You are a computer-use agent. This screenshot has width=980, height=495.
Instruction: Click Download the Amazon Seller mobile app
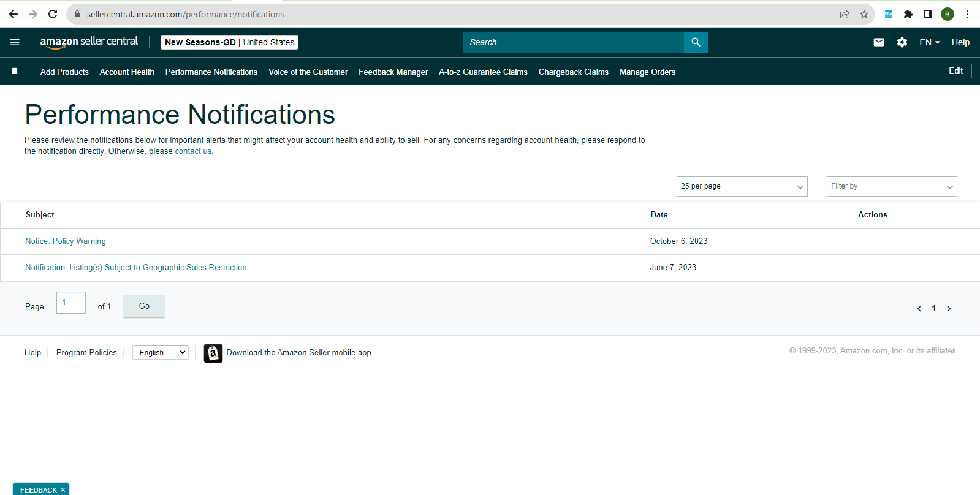[298, 353]
